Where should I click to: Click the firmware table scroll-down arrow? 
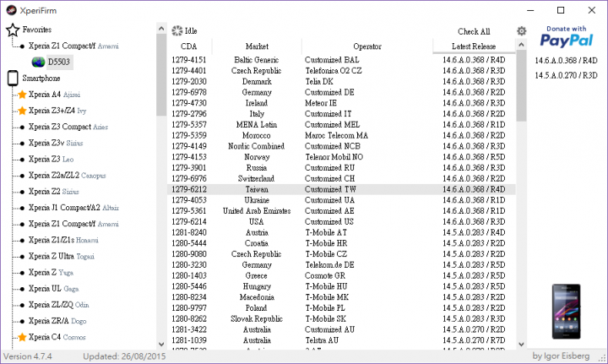[x=521, y=345]
